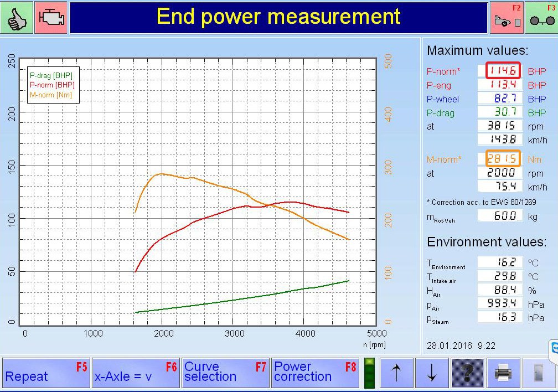Click the Maximum values heading
Image resolution: width=558 pixels, height=392 pixels.
478,50
